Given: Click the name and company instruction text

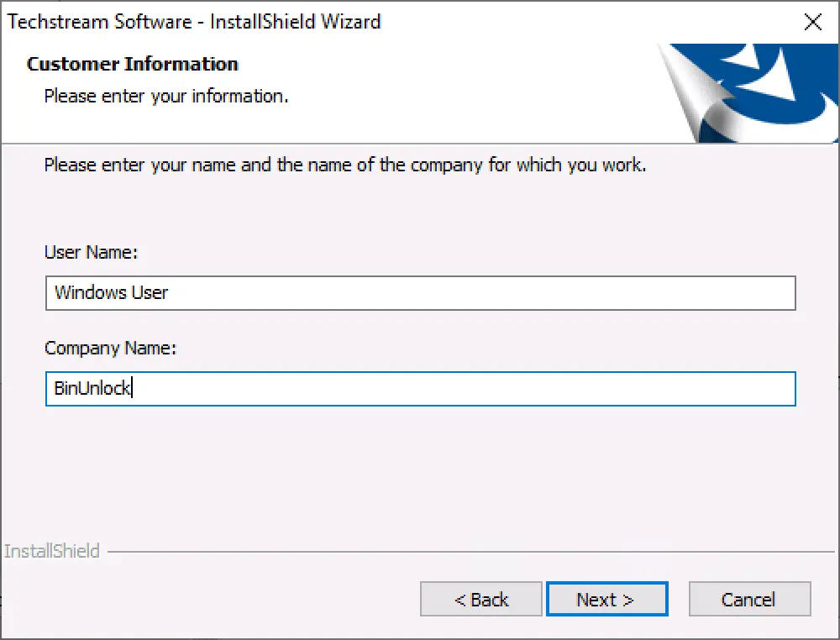Looking at the screenshot, I should (345, 165).
